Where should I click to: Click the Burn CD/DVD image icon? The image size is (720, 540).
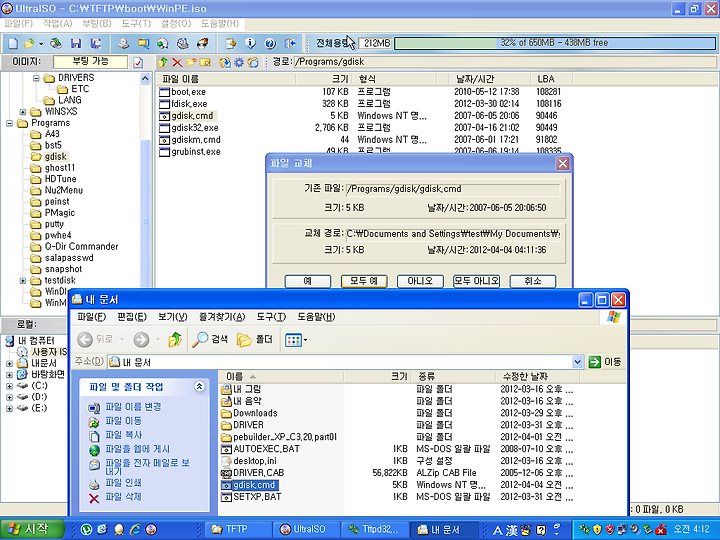tap(202, 44)
